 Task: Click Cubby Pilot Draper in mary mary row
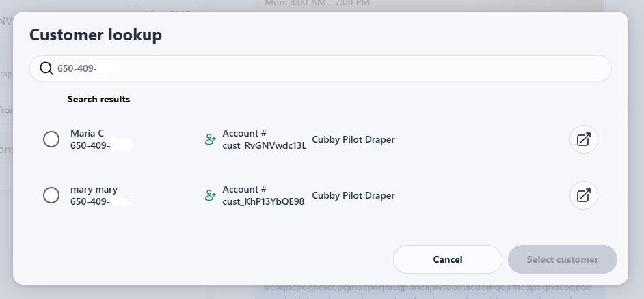click(x=353, y=195)
